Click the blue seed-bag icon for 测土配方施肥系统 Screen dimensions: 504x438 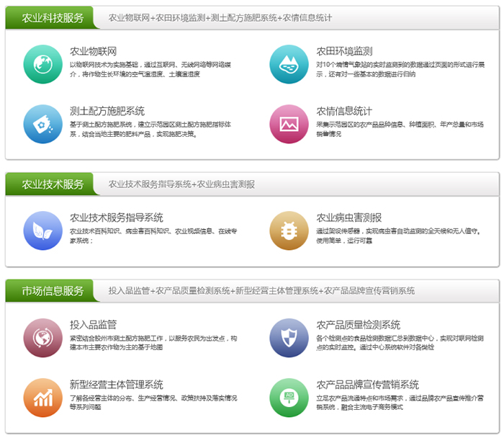[x=42, y=124]
